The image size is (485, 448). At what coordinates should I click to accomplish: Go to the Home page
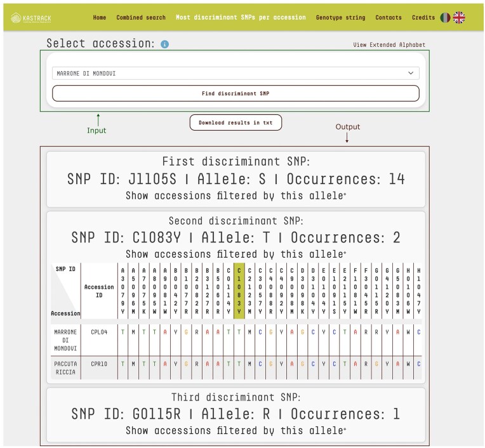tap(100, 18)
